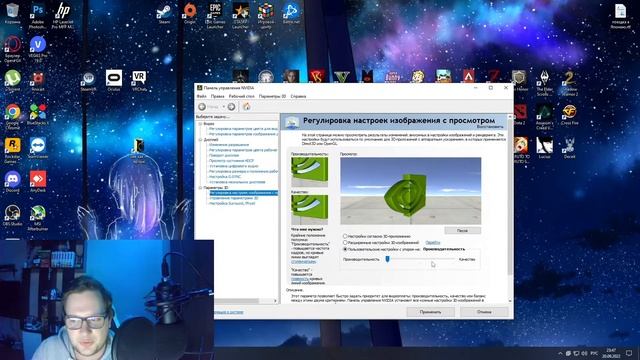Open VRChat desktop shortcut
Viewport: 640px width, 360px height.
pos(139,80)
